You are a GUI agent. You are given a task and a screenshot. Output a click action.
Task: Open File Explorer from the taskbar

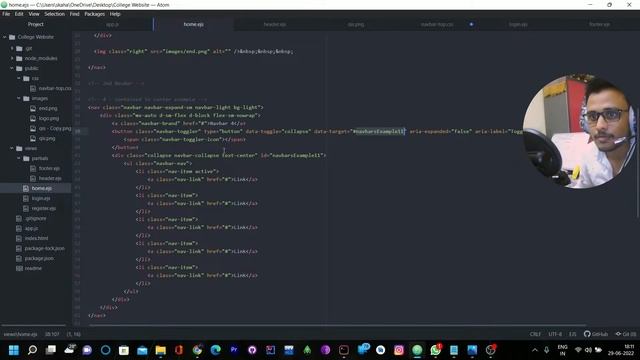click(x=160, y=350)
